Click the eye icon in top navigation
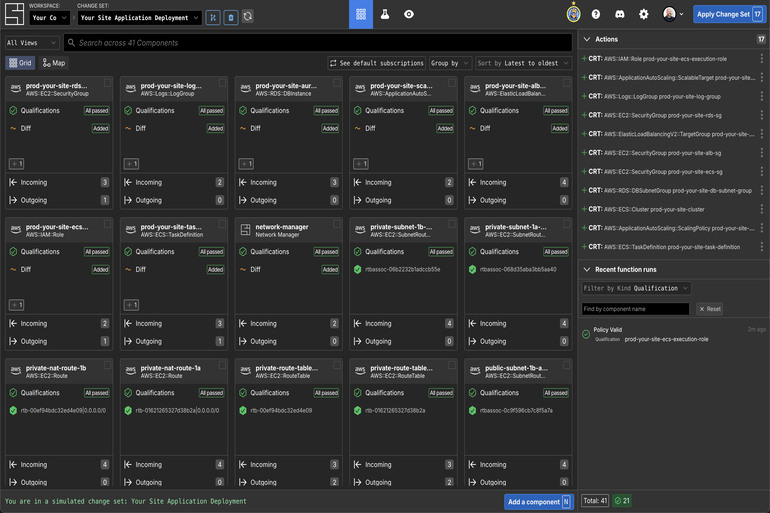Screen dimensions: 770x513 (x=408, y=15)
